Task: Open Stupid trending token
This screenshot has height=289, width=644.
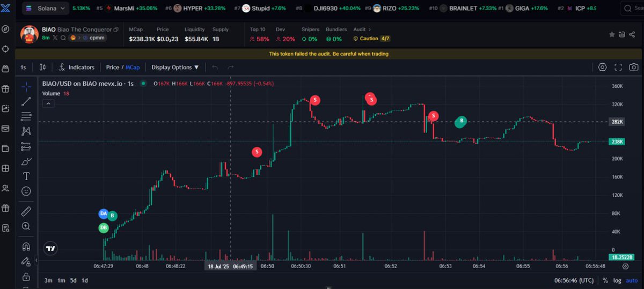Action: (260, 9)
